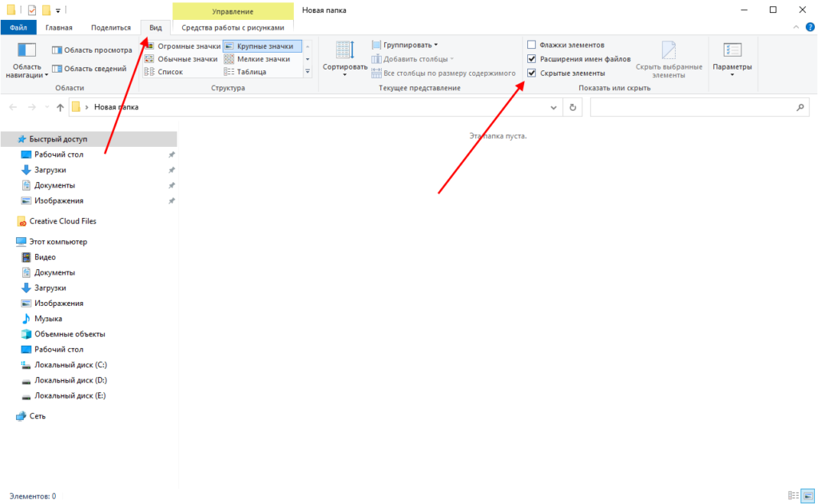Switch to Главная tab
The image size is (818, 504).
[x=59, y=28]
